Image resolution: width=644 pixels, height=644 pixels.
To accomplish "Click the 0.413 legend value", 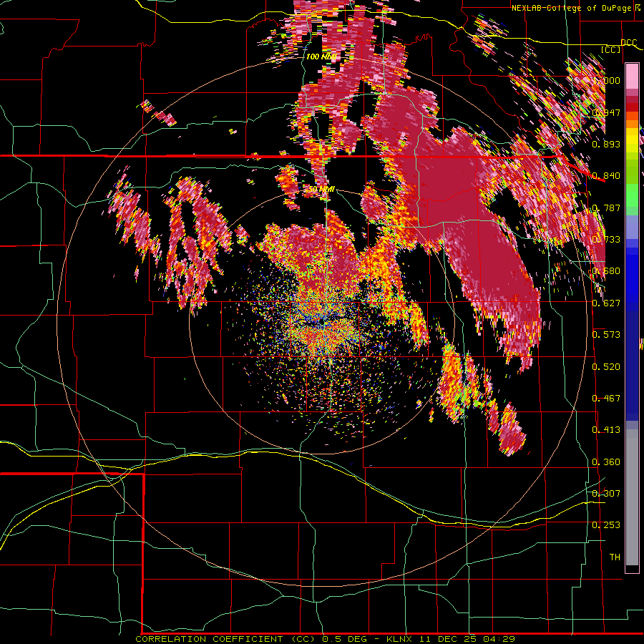I will (x=606, y=430).
